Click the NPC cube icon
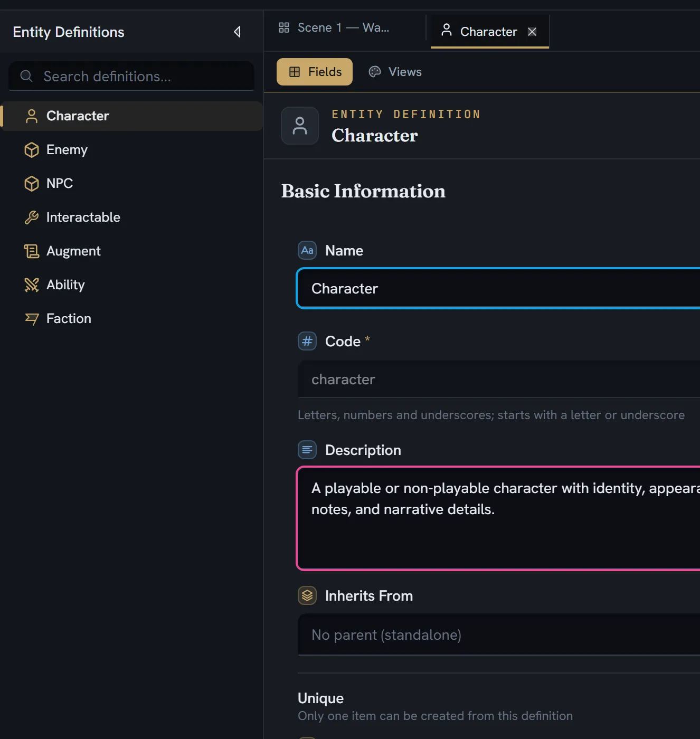The image size is (700, 739). tap(32, 184)
